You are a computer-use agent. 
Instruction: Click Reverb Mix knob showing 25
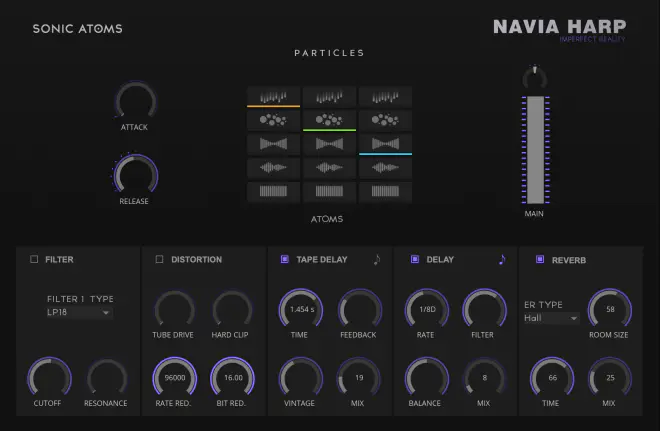click(x=609, y=378)
